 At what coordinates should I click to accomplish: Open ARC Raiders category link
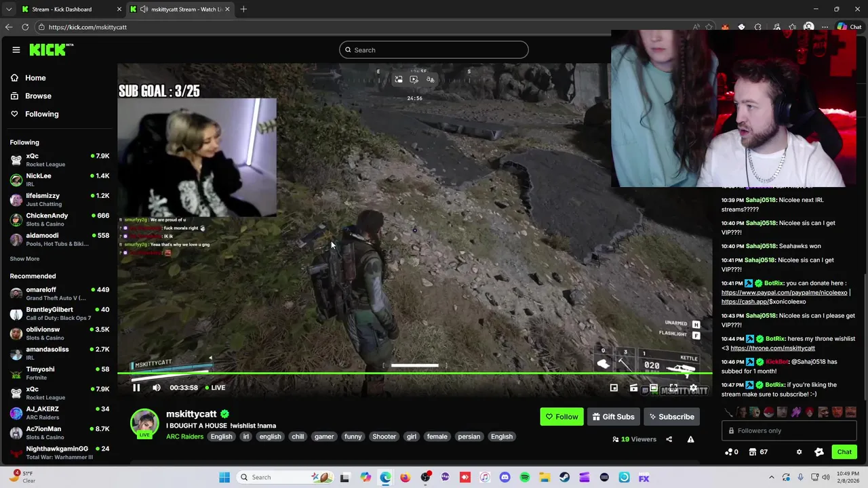[184, 436]
